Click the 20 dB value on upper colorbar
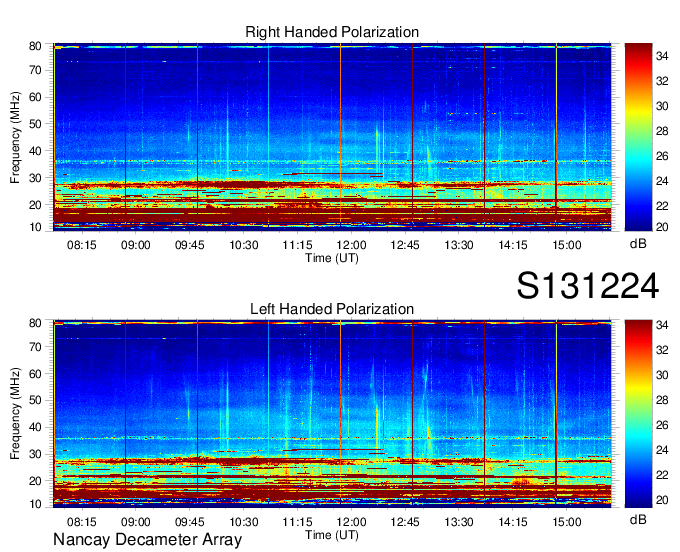680x552 pixels. 662,227
